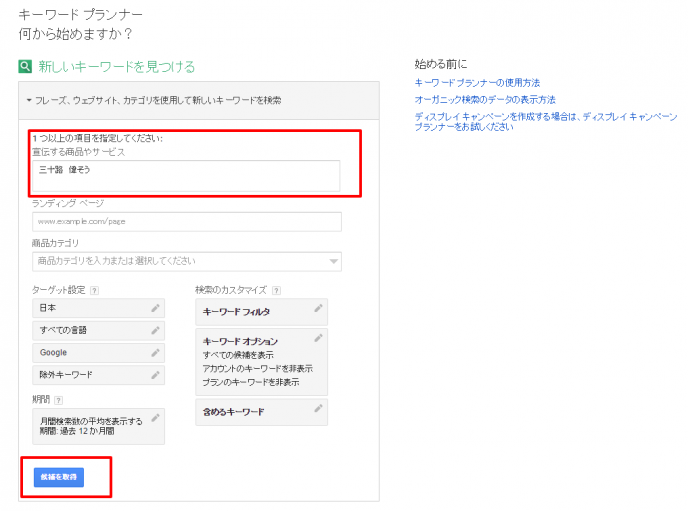Click 月間検索数の平均を表示する period box
688x511 pixels.
click(x=98, y=426)
